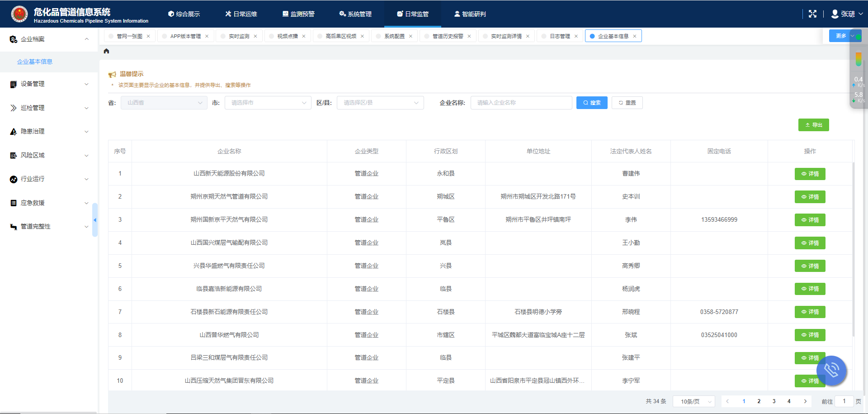Close the 日志管理 tab
The width and height of the screenshot is (868, 414).
click(x=576, y=36)
